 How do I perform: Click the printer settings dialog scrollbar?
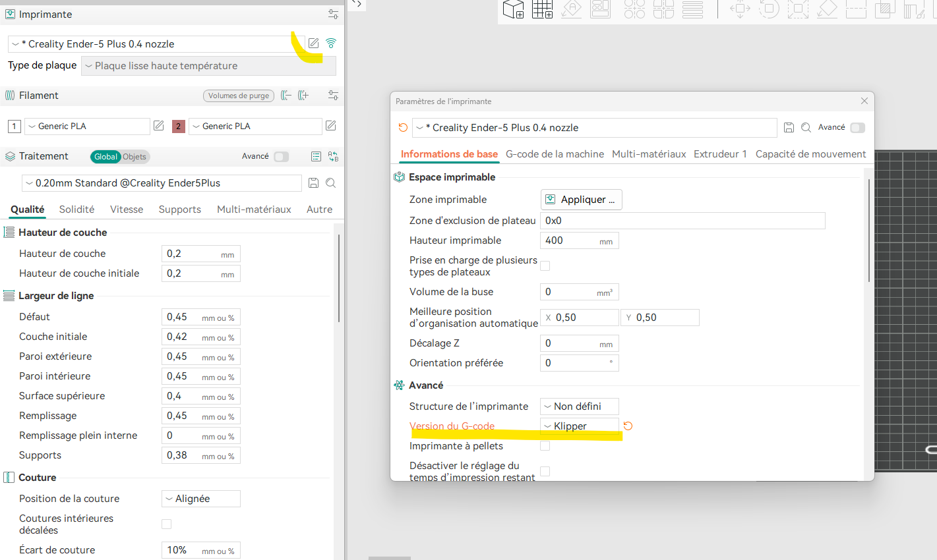click(x=869, y=231)
